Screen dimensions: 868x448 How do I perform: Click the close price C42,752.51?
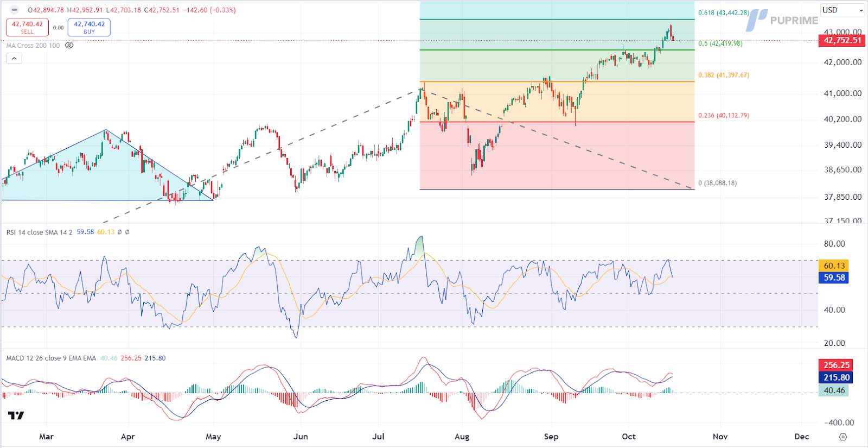[x=162, y=10]
